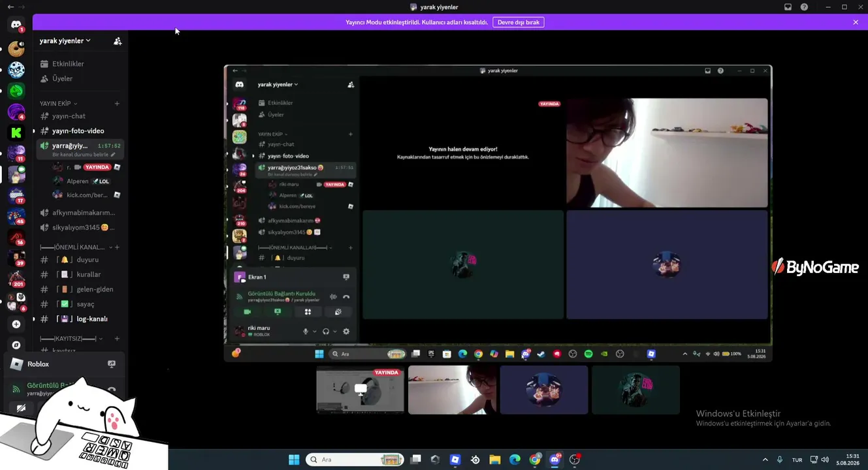Select the dark green avatar participant thumbnail
Screen dimensions: 868x470
pyautogui.click(x=635, y=390)
